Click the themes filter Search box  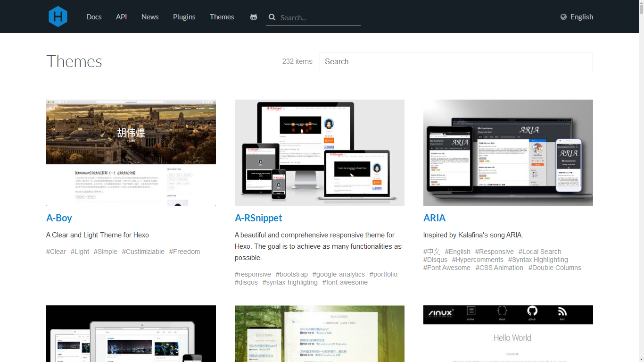(x=456, y=62)
